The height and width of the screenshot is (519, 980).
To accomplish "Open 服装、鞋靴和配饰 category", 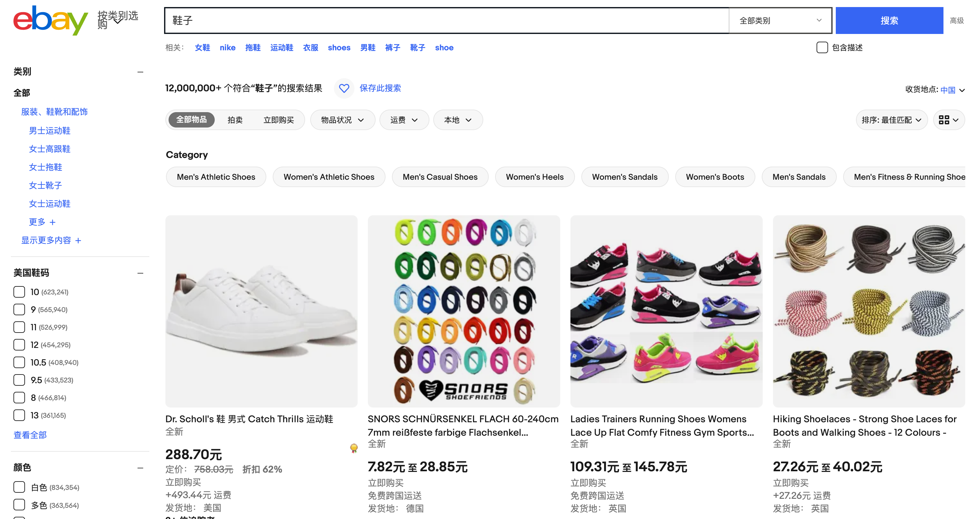I will [54, 112].
